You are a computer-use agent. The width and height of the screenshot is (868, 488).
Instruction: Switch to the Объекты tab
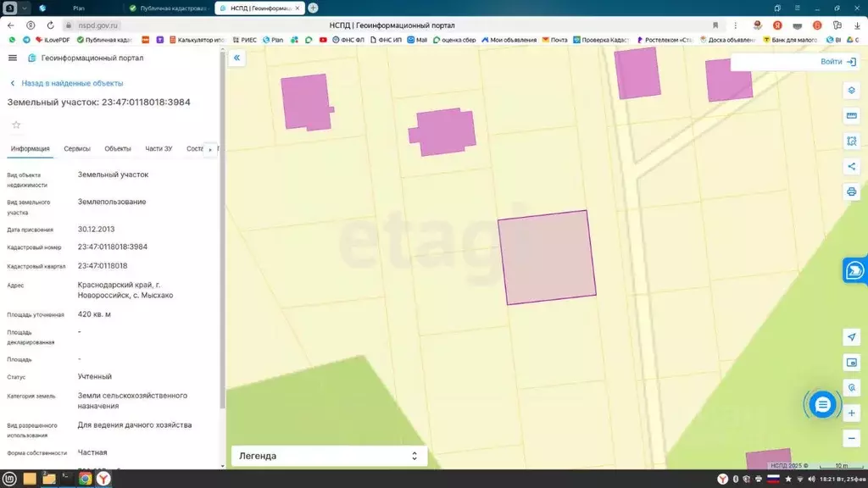pos(118,148)
